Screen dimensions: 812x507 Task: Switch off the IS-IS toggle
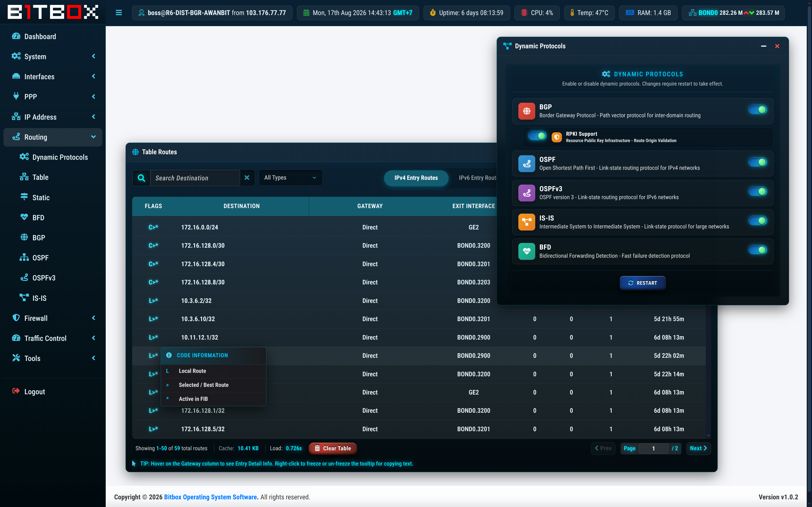click(x=758, y=221)
